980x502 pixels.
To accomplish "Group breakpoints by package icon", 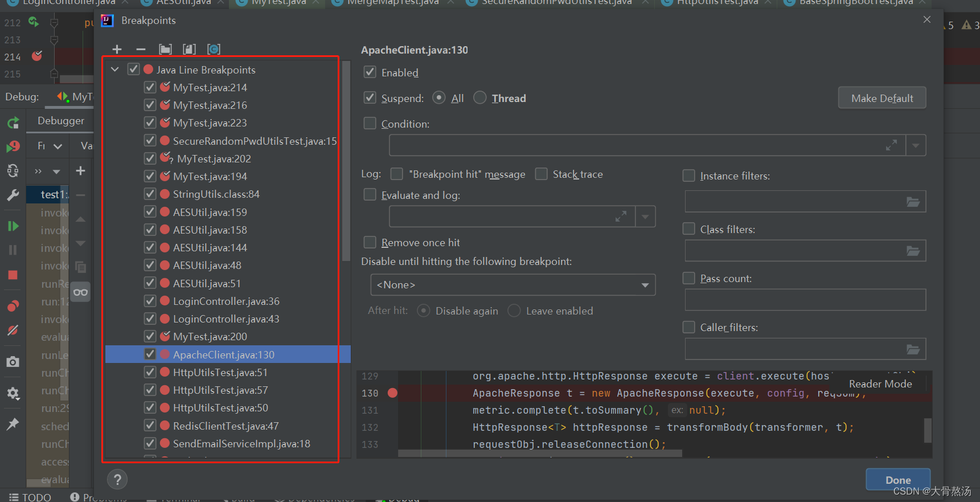I will pyautogui.click(x=165, y=50).
